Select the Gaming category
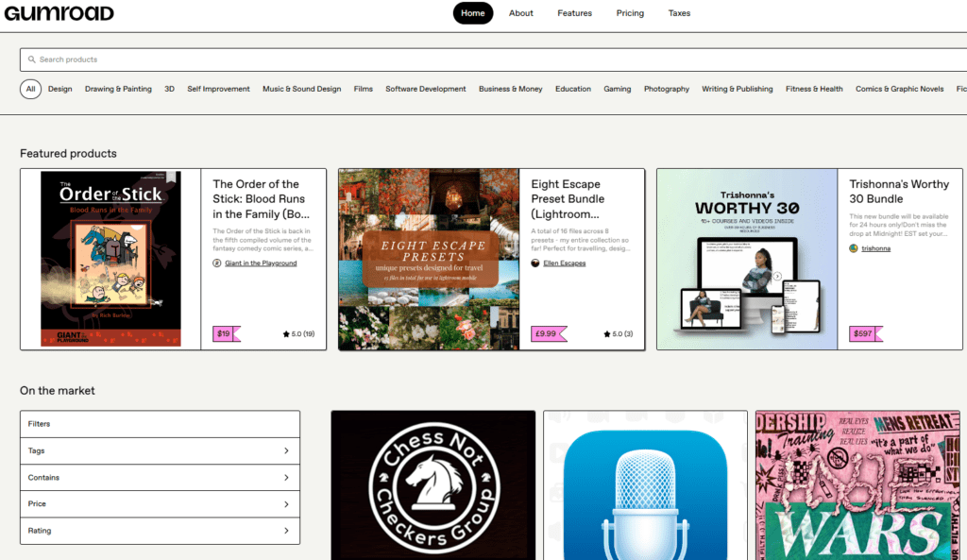This screenshot has height=560, width=967. [x=618, y=89]
